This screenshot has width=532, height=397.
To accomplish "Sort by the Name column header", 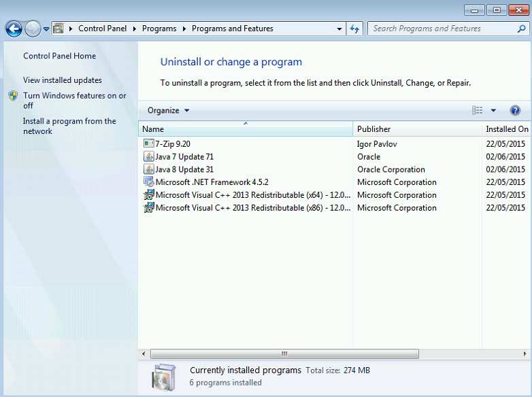I will pyautogui.click(x=246, y=129).
